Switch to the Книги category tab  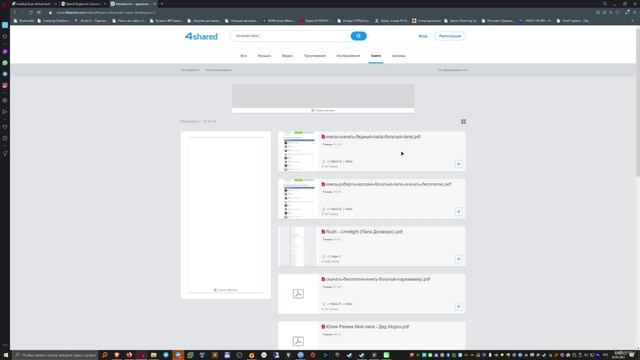point(376,56)
